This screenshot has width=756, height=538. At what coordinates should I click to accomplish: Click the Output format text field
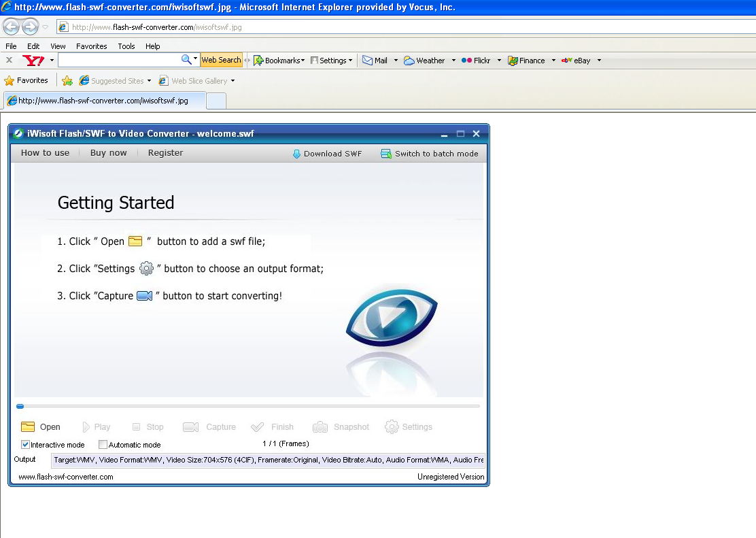pos(268,460)
